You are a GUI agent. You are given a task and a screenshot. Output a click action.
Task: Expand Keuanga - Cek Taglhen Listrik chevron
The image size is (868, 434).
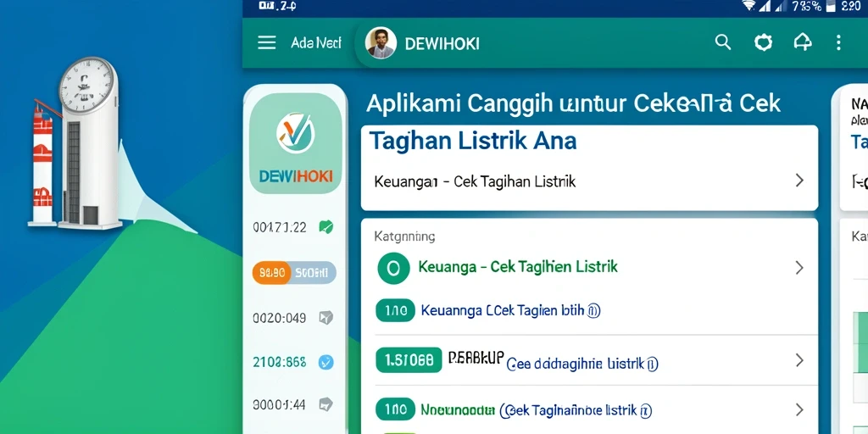799,268
